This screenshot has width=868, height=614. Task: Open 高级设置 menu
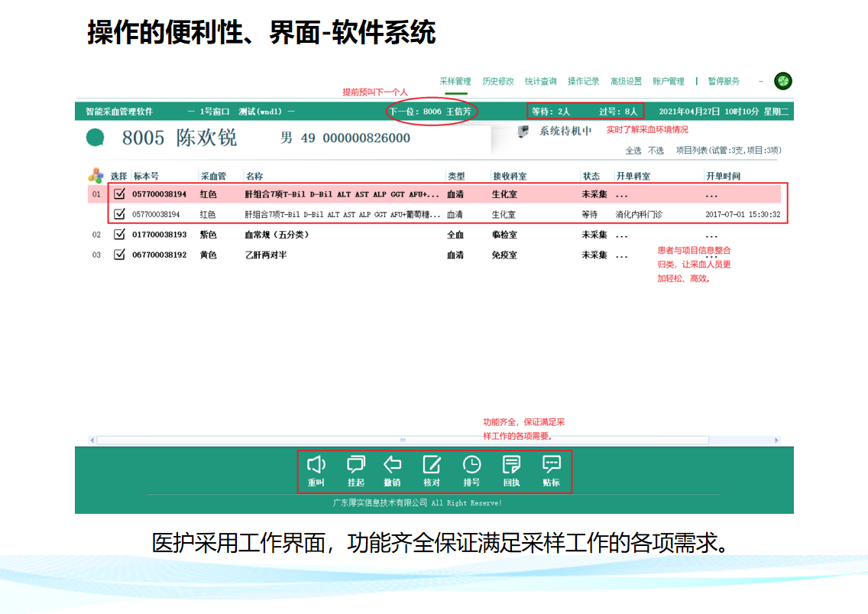pos(626,81)
